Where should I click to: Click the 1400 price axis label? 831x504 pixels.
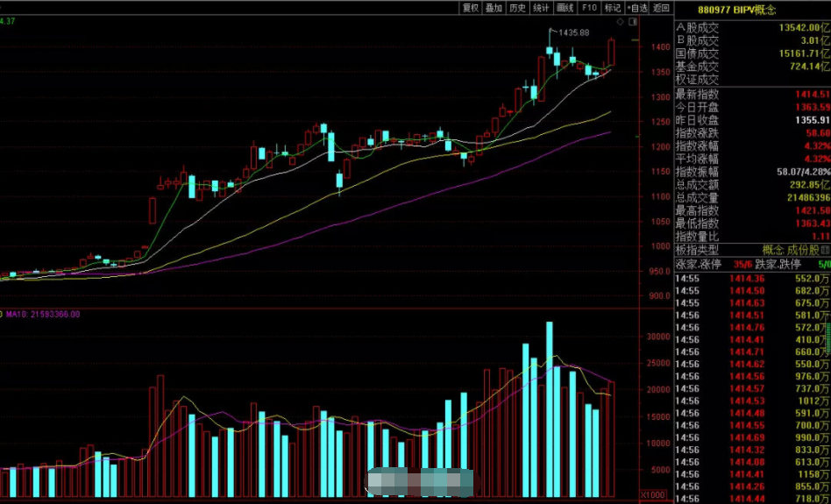coord(660,47)
